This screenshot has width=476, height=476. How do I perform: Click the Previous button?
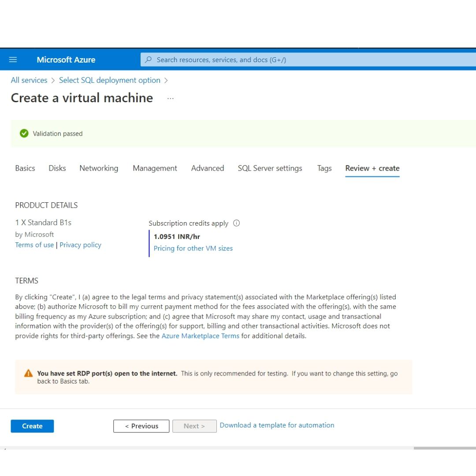141,426
